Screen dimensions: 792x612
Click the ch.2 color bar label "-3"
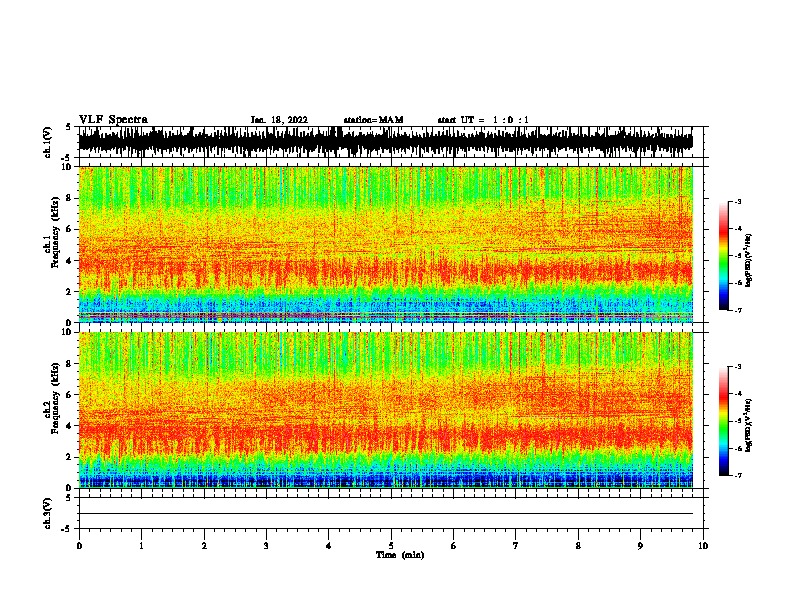(737, 367)
